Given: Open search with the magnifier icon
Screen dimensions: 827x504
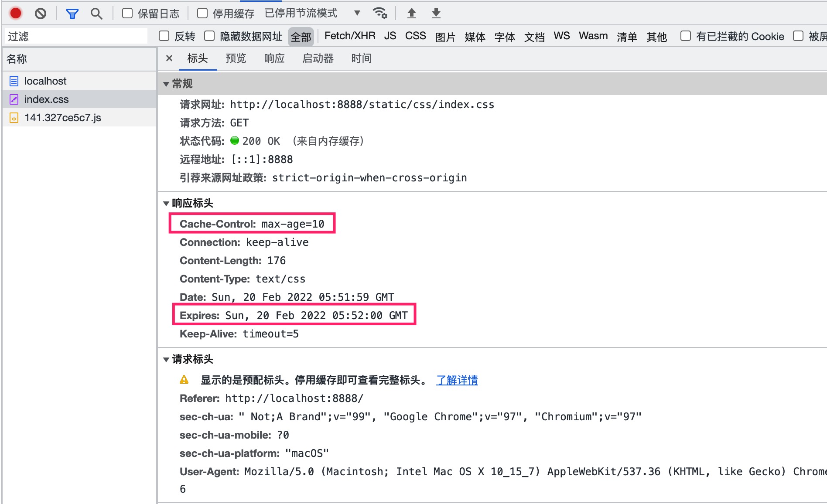Looking at the screenshot, I should click(x=96, y=14).
